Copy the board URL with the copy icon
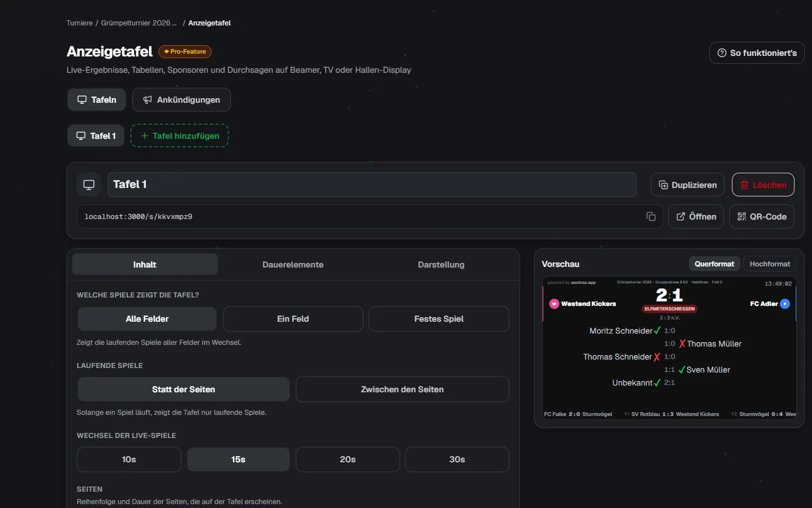This screenshot has height=508, width=812. 651,217
